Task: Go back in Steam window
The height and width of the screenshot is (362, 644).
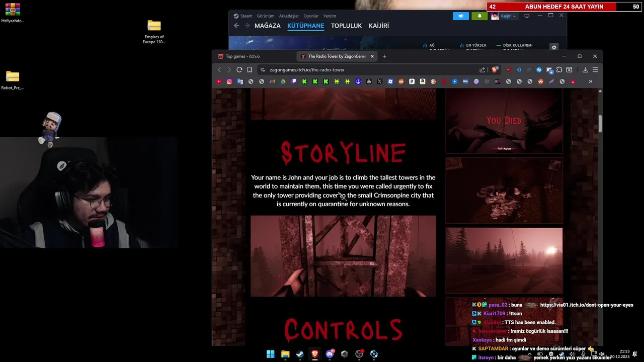Action: click(236, 26)
